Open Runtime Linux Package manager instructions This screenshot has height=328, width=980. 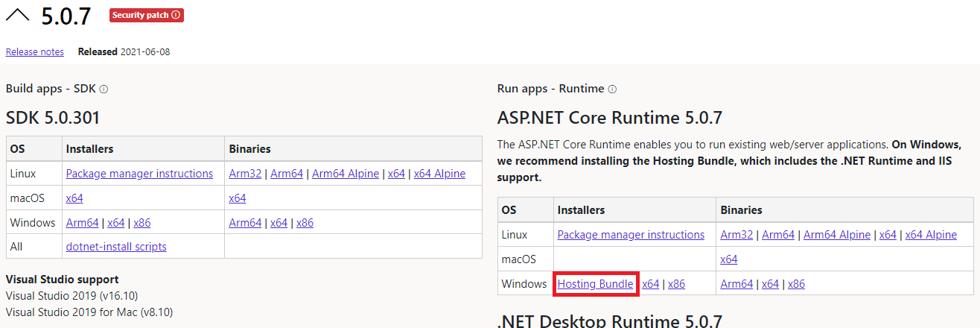(631, 235)
